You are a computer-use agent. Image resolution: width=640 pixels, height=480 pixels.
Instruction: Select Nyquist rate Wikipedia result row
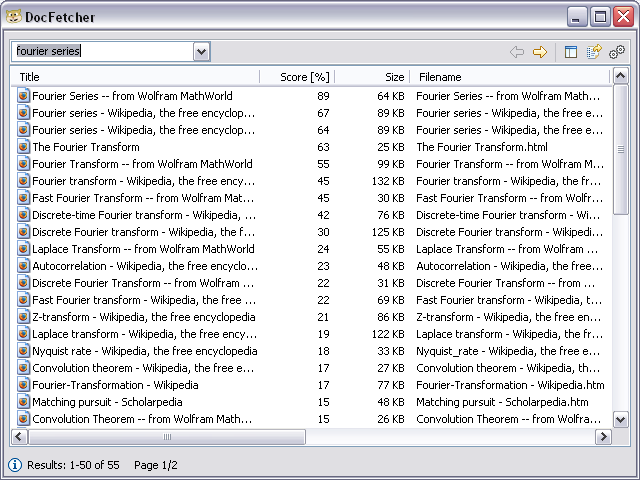click(x=144, y=351)
